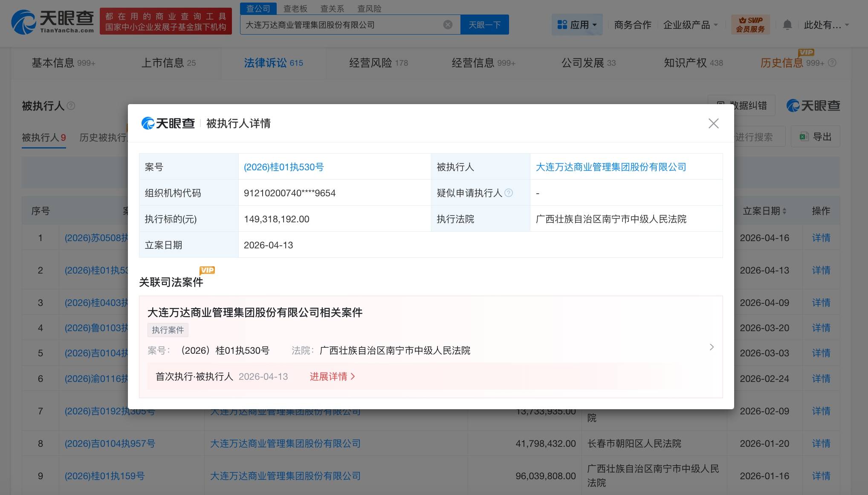Click the SVIP member service badge

pos(750,25)
